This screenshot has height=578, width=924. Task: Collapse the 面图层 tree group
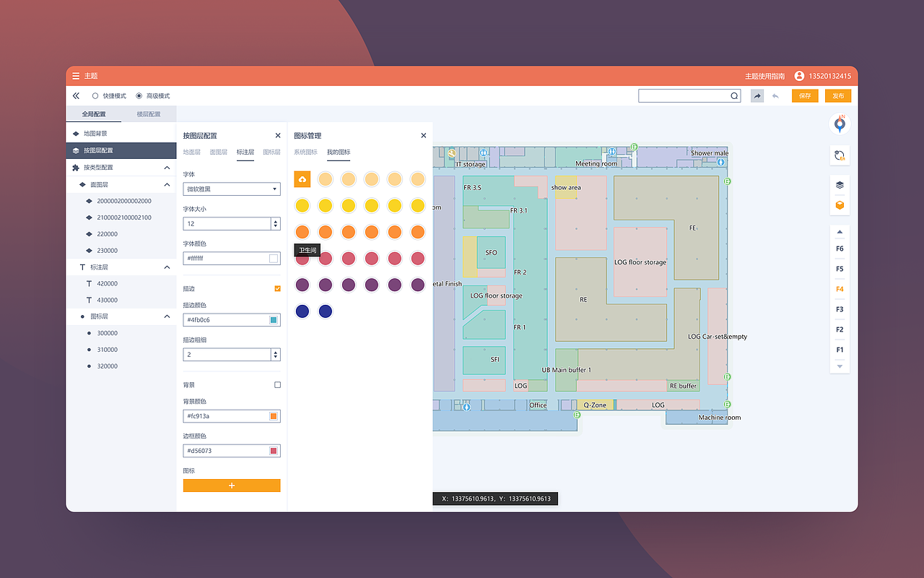(167, 184)
